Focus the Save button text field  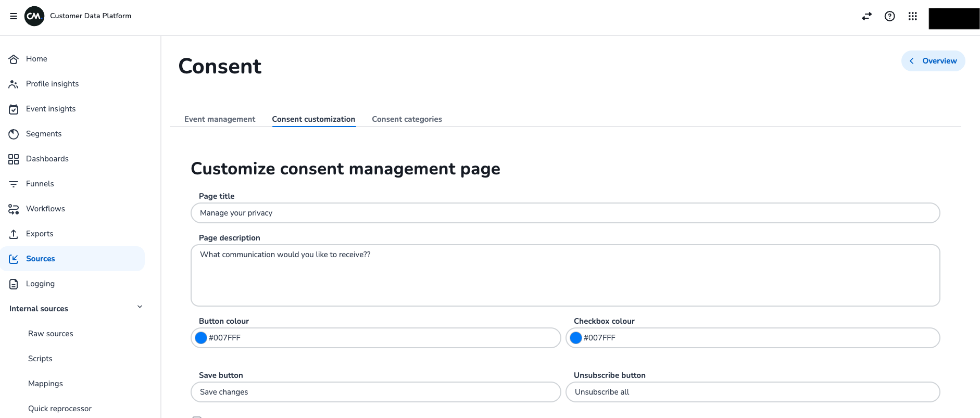pos(376,392)
